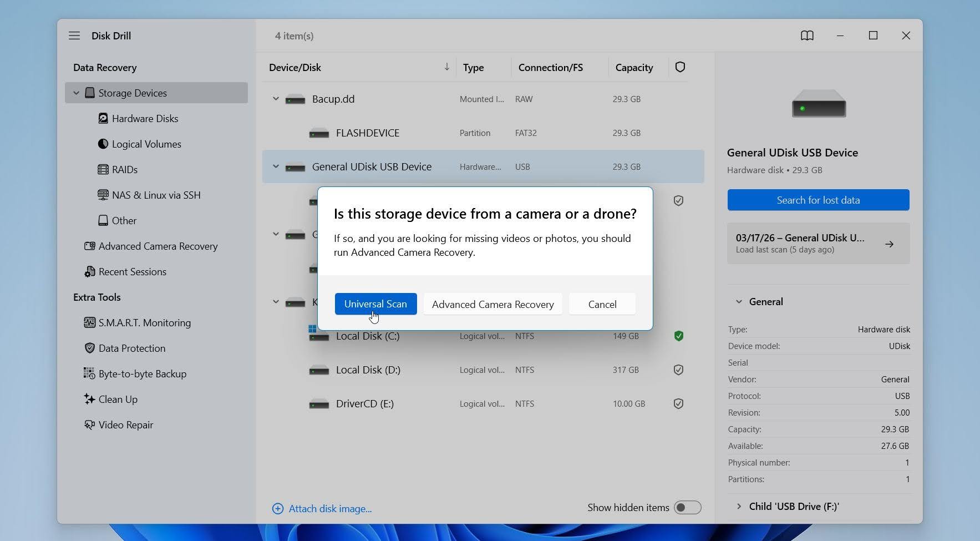Click the Video Repair icon

pos(89,424)
